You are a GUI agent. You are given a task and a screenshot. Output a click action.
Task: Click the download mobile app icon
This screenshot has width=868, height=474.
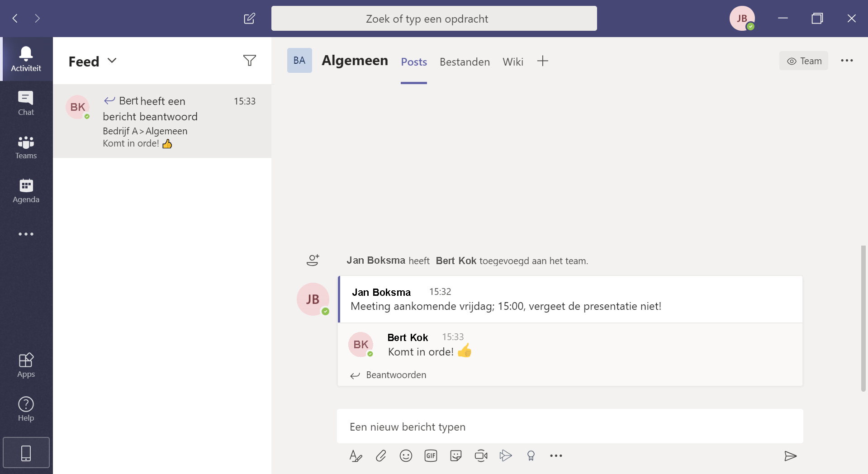click(x=26, y=453)
